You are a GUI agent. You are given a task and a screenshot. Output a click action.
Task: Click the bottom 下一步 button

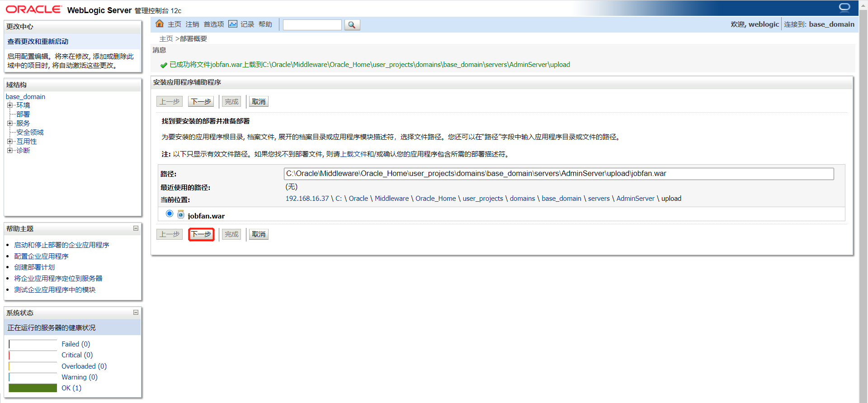(201, 234)
